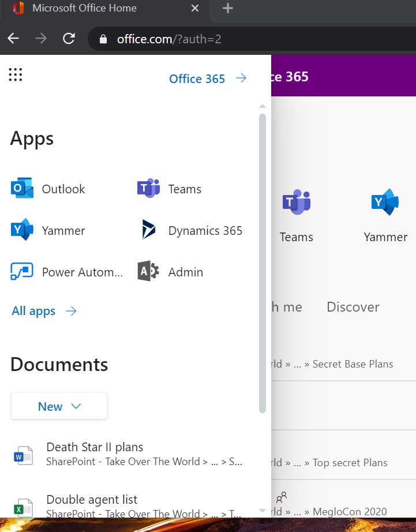Click the browser forward arrow

pos(41,39)
